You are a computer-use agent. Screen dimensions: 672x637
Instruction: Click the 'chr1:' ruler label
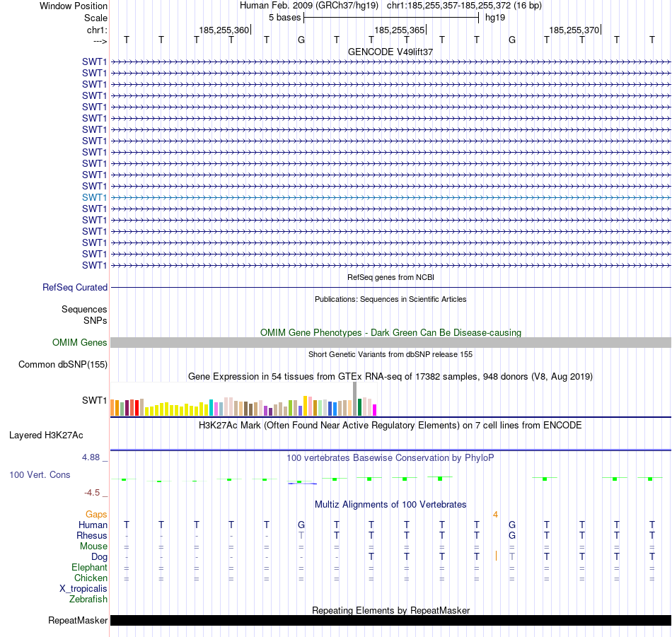[x=97, y=30]
